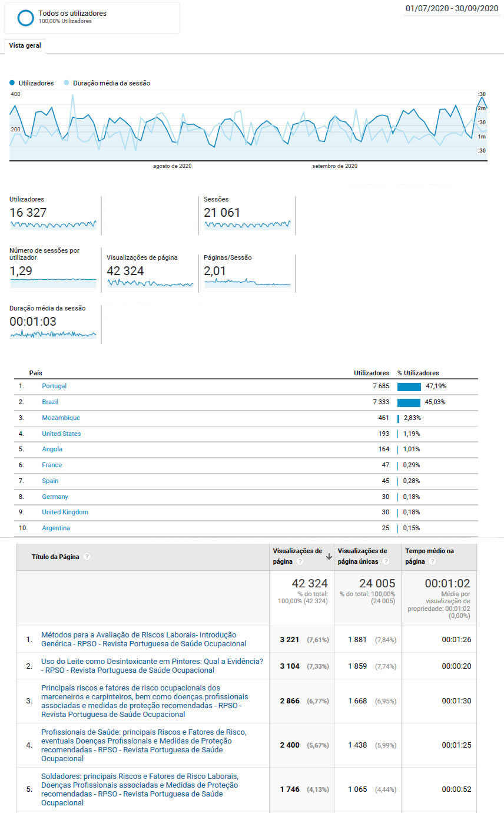Click the dark blue Utilizadores legend dot

(x=12, y=83)
